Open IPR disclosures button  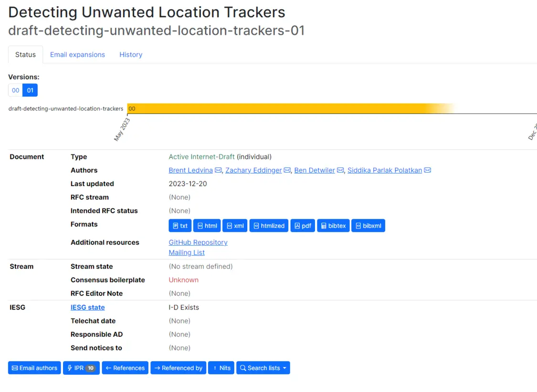81,368
